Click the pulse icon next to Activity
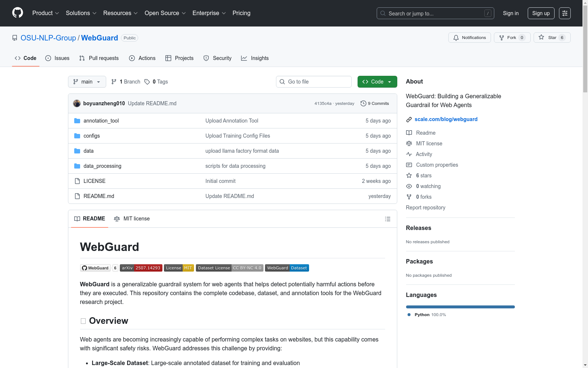The width and height of the screenshot is (588, 368). point(409,154)
